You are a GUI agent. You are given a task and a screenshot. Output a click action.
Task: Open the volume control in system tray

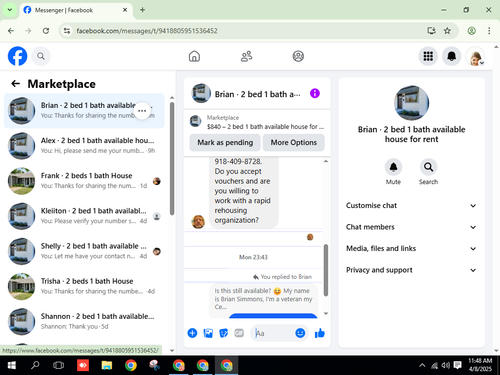(x=446, y=365)
